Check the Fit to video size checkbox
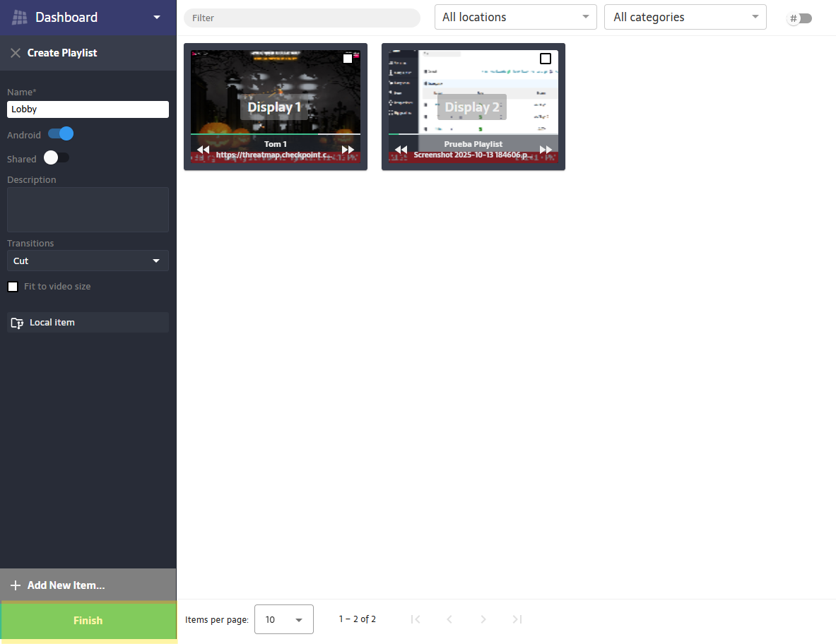Viewport: 836px width, 644px height. pos(13,287)
